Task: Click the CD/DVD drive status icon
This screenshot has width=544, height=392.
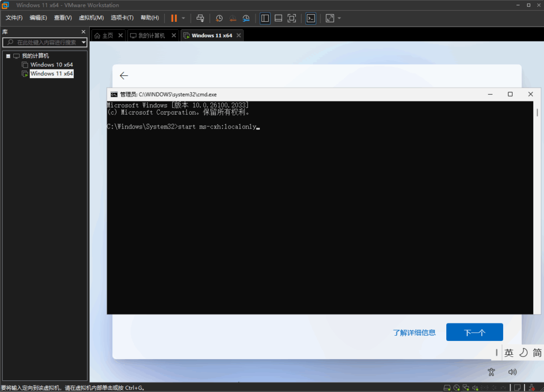Action: point(456,388)
